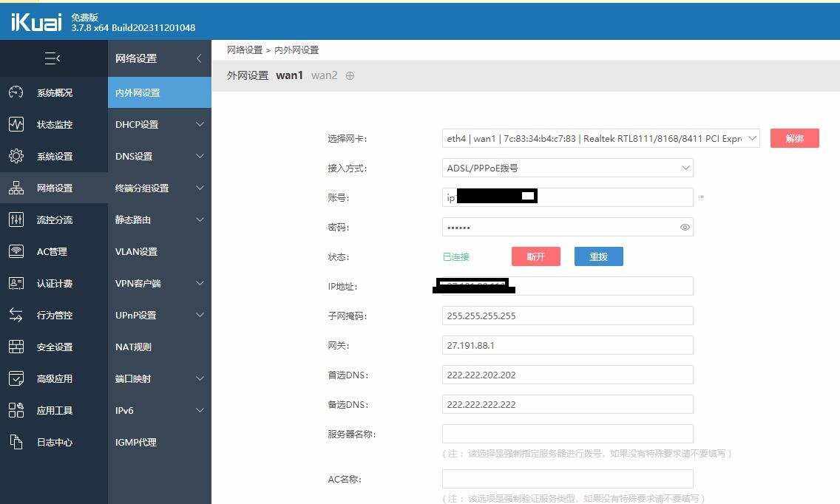The height and width of the screenshot is (504, 840).
Task: Expand the 静态路由 submenu
Action: [x=200, y=219]
